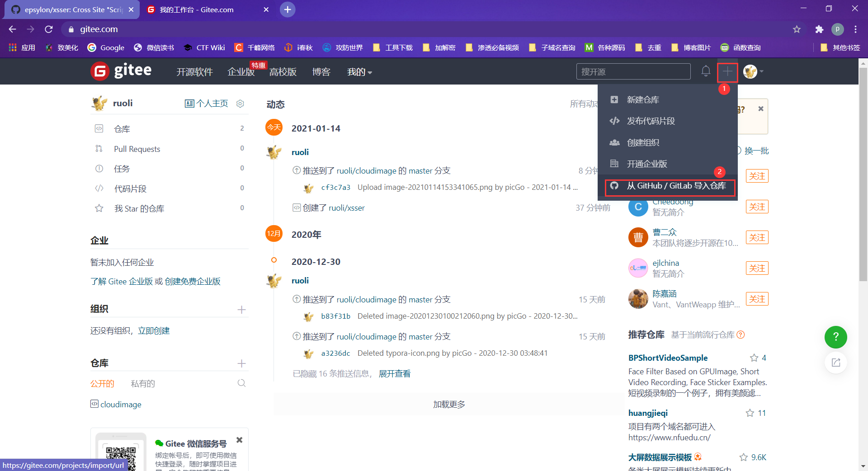This screenshot has height=471, width=868.
Task: Click the 加载更多 button
Action: (449, 405)
